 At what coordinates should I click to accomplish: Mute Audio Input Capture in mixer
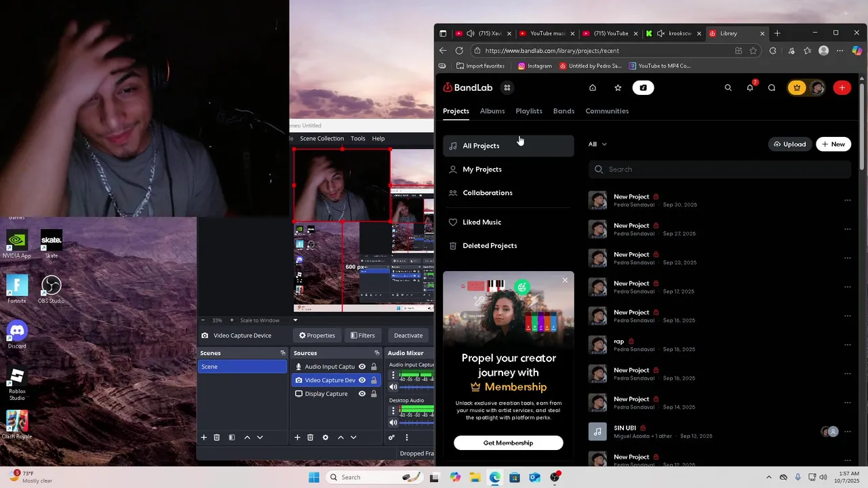click(x=393, y=386)
